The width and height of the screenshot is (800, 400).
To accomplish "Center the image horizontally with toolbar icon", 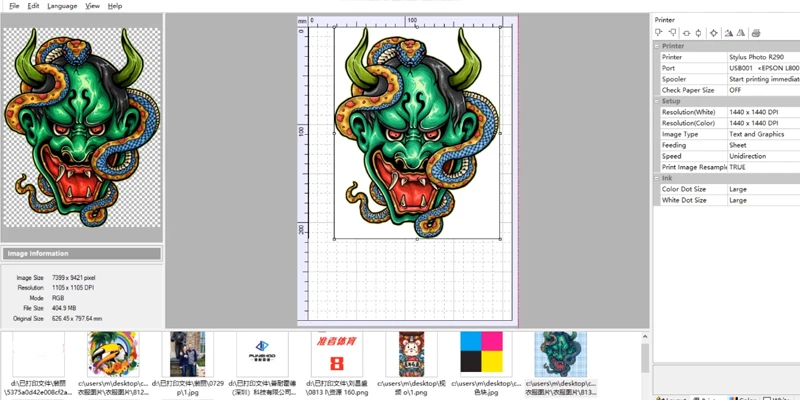I will 686,33.
